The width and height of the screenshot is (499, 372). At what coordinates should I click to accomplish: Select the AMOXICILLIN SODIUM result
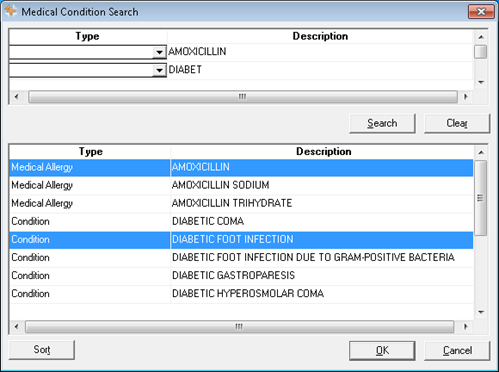tap(241, 185)
